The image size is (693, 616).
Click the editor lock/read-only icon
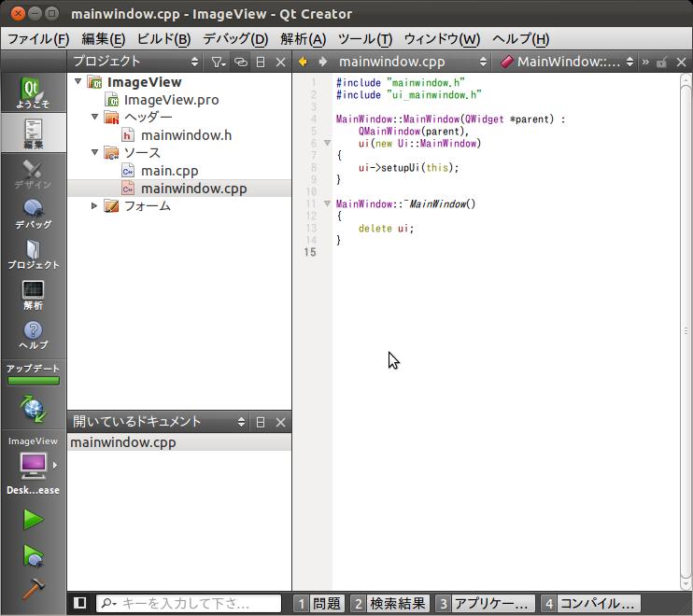(661, 62)
